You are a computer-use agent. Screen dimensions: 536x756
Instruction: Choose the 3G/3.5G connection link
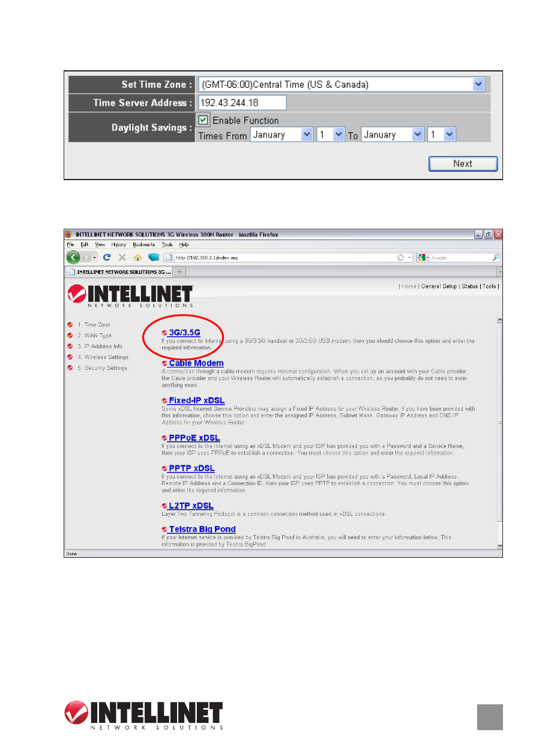tap(185, 332)
